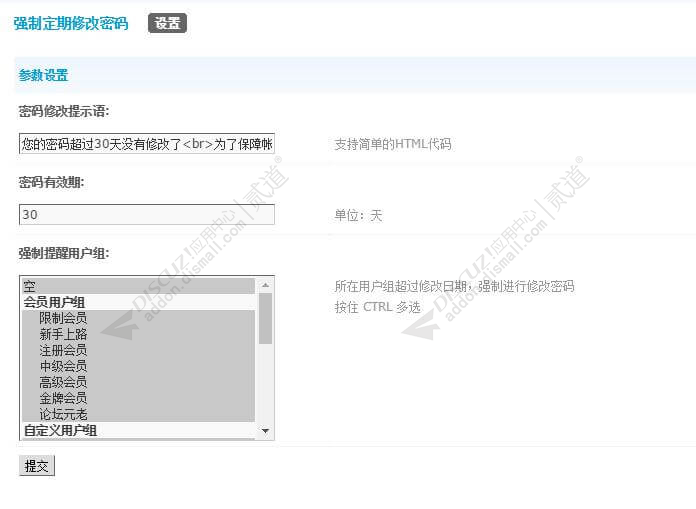The height and width of the screenshot is (509, 696).
Task: Open the 设置 tab
Action: (167, 23)
